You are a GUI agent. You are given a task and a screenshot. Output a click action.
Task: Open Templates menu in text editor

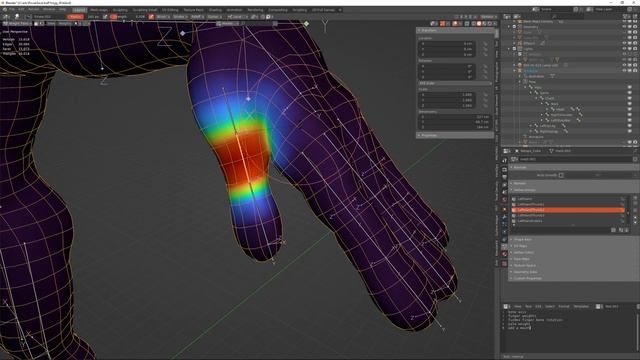(x=581, y=306)
